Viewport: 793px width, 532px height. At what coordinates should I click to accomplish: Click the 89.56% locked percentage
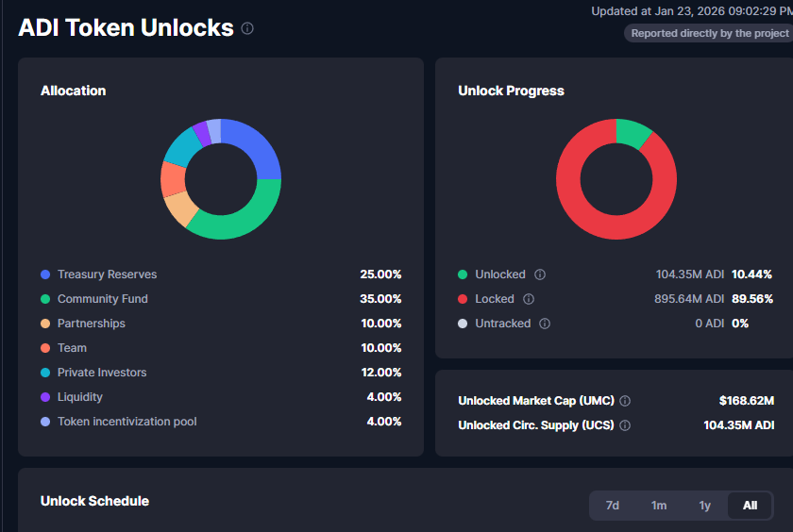(x=752, y=299)
